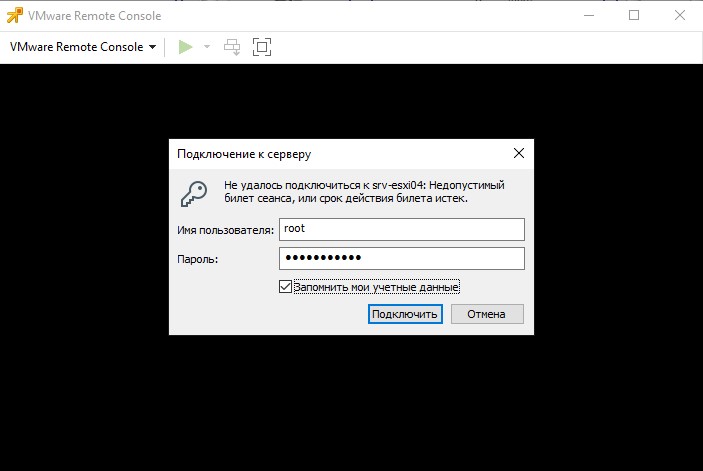Expand the power options arrow beside play
703x471 pixels.
[x=207, y=47]
